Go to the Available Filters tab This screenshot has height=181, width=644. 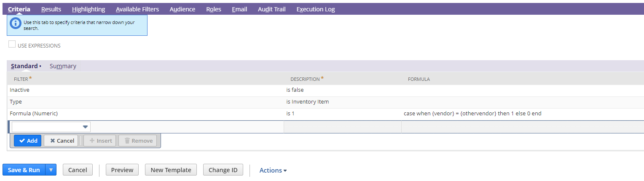point(137,9)
